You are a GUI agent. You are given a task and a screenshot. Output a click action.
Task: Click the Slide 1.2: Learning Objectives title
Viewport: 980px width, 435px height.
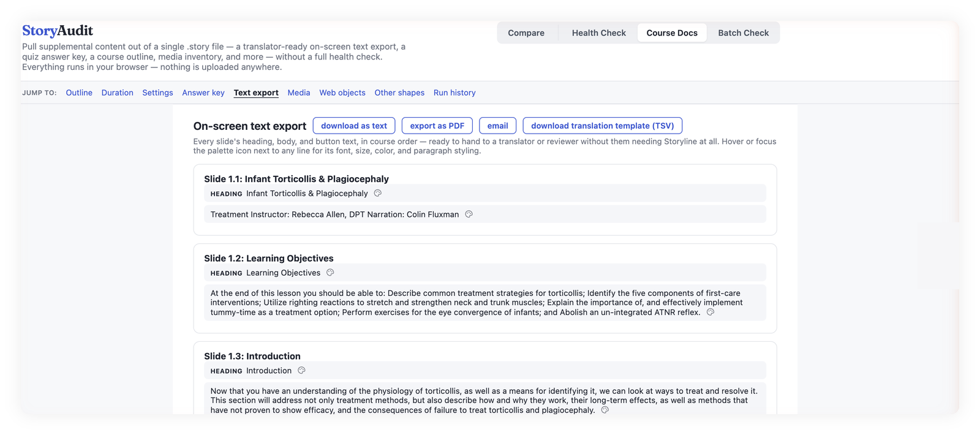point(269,259)
